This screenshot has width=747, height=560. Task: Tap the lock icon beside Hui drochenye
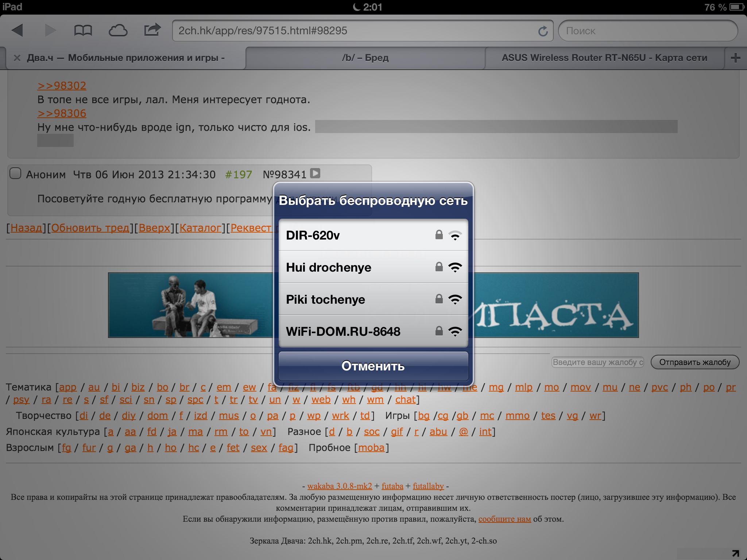coord(439,267)
